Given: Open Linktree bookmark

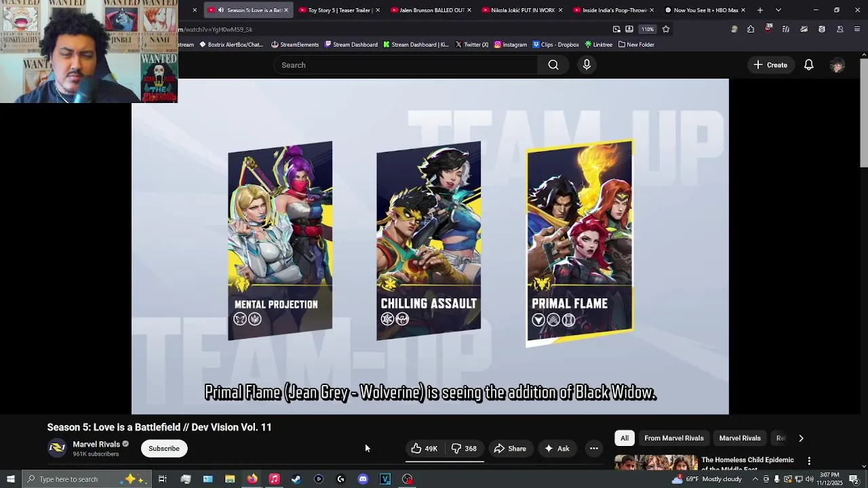Looking at the screenshot, I should click(599, 45).
